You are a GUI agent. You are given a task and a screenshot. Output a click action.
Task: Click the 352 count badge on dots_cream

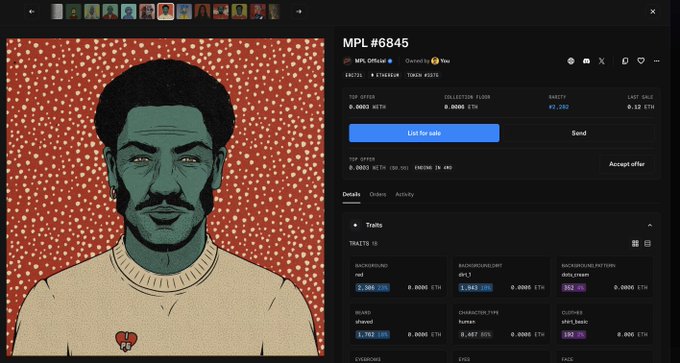573,288
